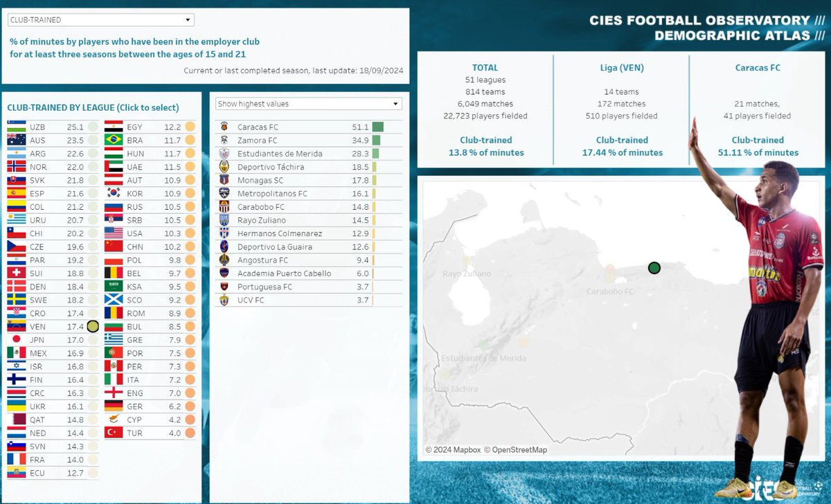Image resolution: width=831 pixels, height=504 pixels.
Task: Click the Estudiantes de Merida crest
Action: [224, 154]
